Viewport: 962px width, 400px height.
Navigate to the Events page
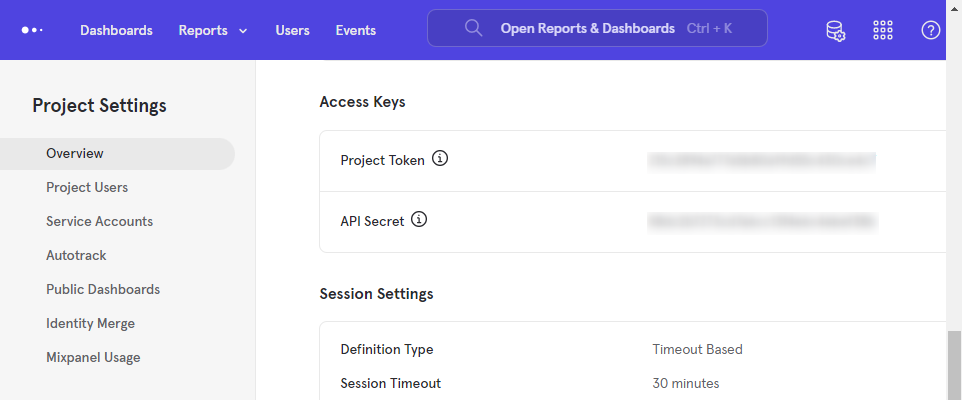[x=355, y=30]
